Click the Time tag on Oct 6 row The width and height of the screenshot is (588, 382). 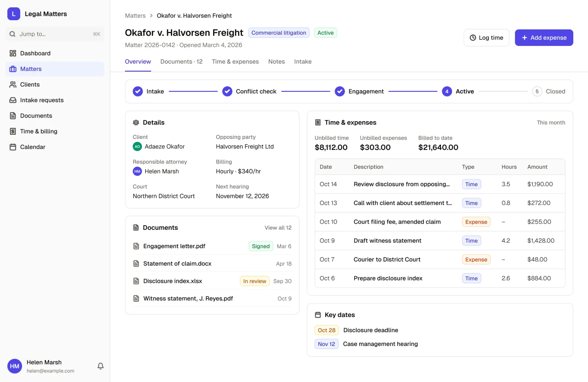click(472, 278)
